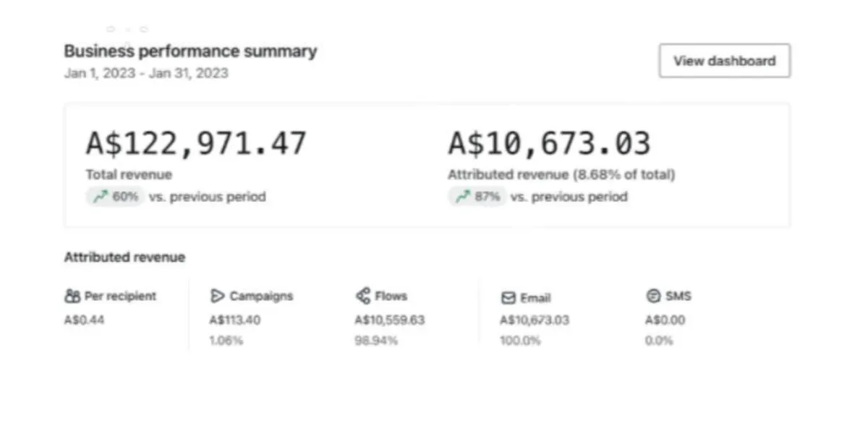Click the Business performance summary heading
The width and height of the screenshot is (868, 447).
click(x=190, y=51)
